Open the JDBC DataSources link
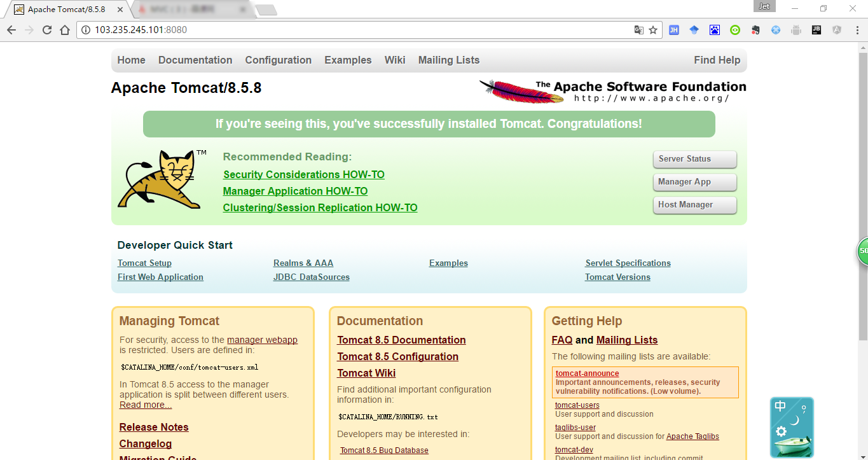868x460 pixels. point(312,277)
